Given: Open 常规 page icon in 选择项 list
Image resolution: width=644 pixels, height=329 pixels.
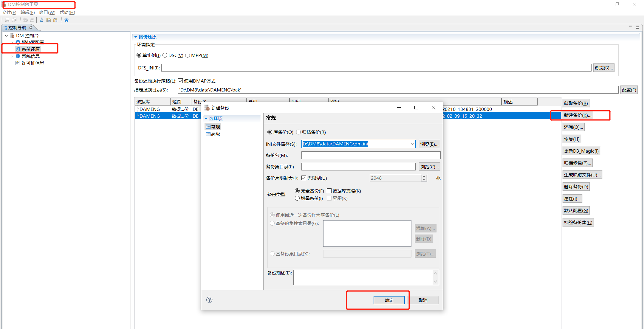Looking at the screenshot, I should tap(208, 127).
